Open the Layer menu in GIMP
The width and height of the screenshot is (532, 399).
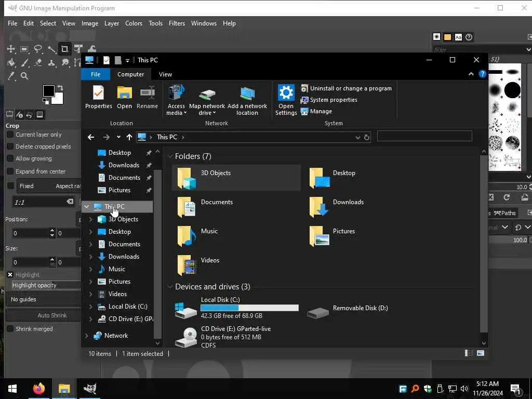click(112, 23)
